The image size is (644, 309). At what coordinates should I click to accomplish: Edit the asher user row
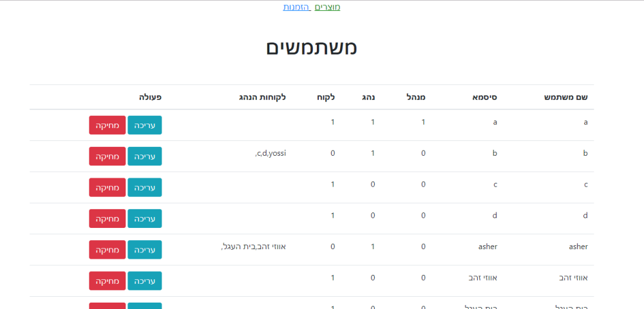click(145, 250)
